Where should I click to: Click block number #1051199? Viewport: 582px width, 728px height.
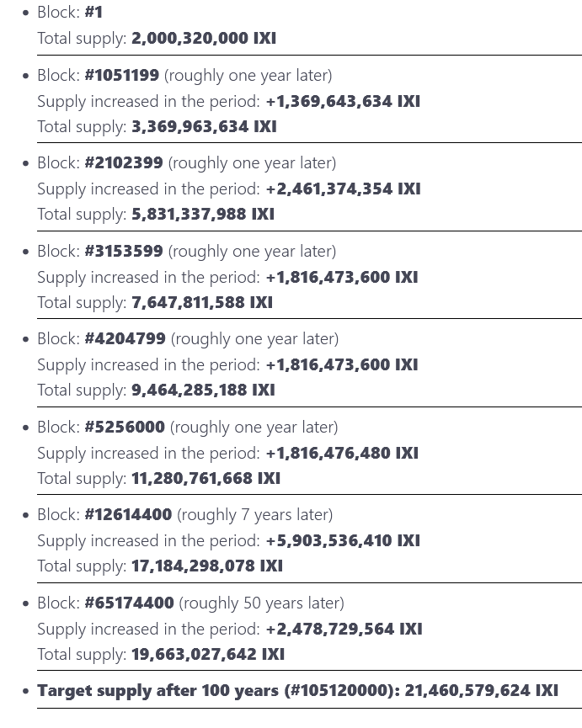(x=122, y=75)
